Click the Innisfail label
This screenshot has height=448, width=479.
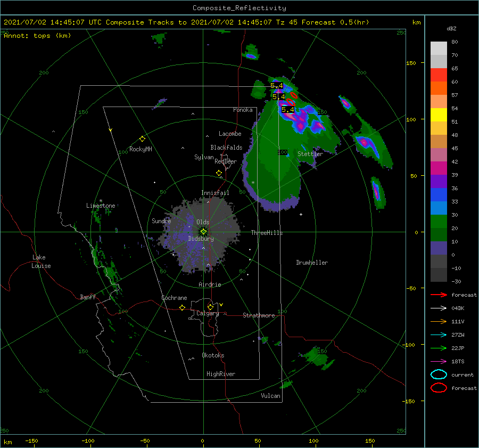click(215, 193)
